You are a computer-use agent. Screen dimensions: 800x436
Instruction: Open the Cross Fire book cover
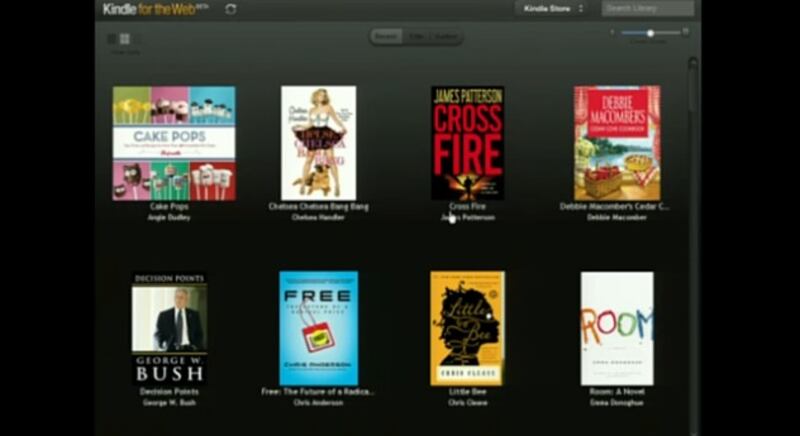tap(467, 143)
